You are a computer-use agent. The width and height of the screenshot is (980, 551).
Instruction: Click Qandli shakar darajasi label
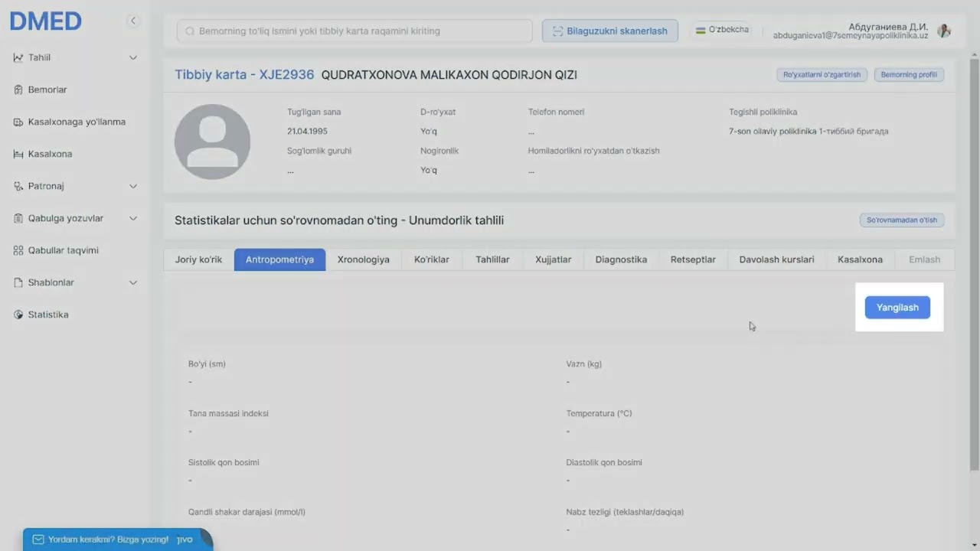click(247, 512)
